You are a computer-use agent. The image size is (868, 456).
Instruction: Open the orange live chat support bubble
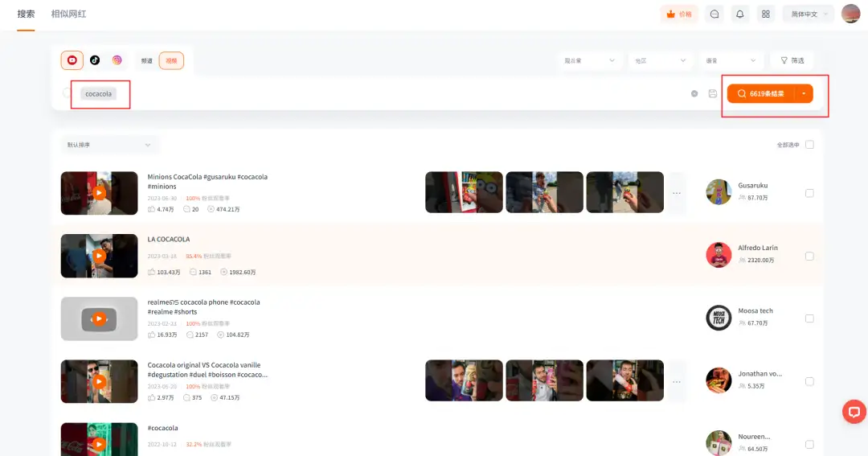click(x=854, y=412)
